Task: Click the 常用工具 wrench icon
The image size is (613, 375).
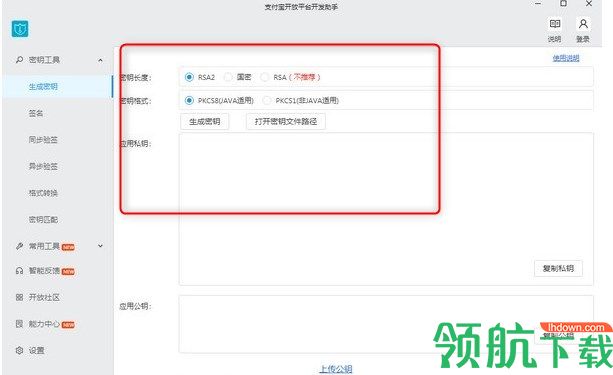Action: tap(19, 246)
